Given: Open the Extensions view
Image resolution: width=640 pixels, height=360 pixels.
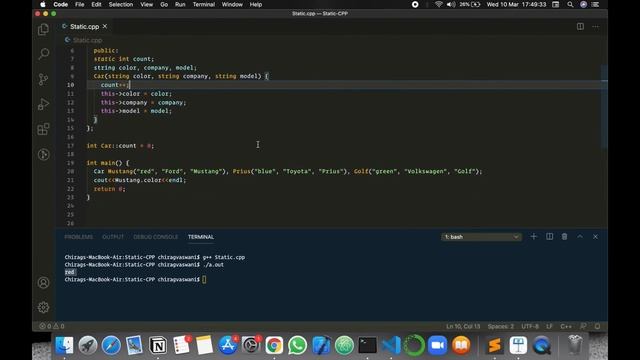Looking at the screenshot, I should coord(43,129).
